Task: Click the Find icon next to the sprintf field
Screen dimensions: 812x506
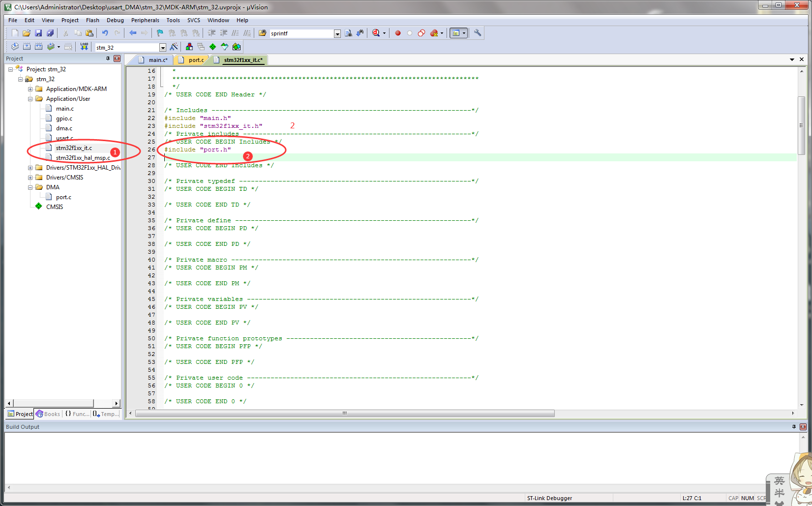Action: click(348, 33)
